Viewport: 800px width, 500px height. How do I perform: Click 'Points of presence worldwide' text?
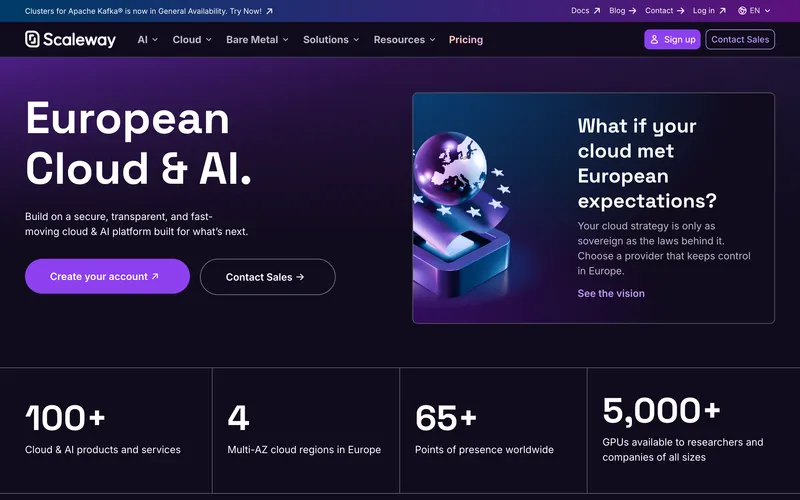pyautogui.click(x=484, y=449)
